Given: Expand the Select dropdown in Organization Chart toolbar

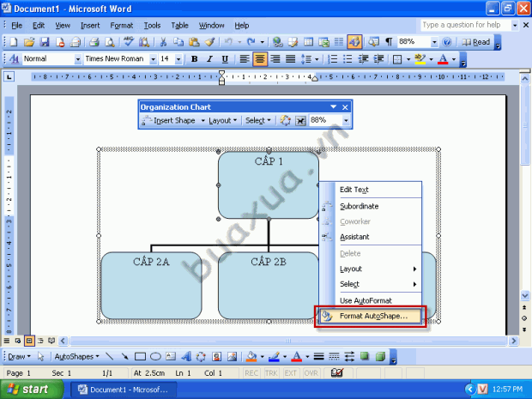Looking at the screenshot, I should [x=258, y=120].
